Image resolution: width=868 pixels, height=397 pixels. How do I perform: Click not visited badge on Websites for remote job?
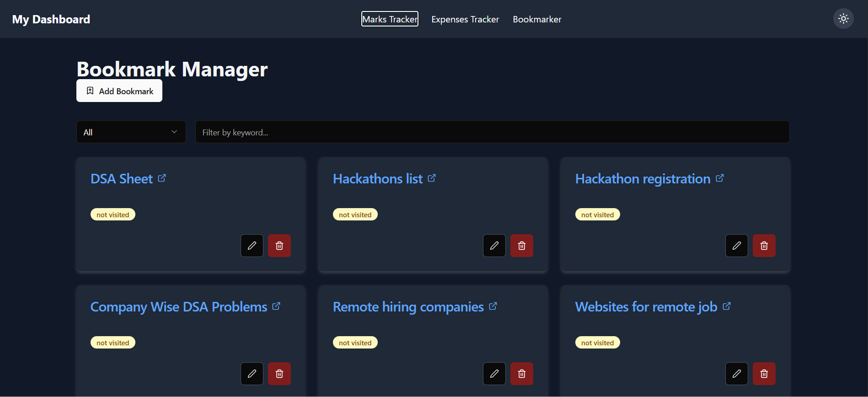598,343
